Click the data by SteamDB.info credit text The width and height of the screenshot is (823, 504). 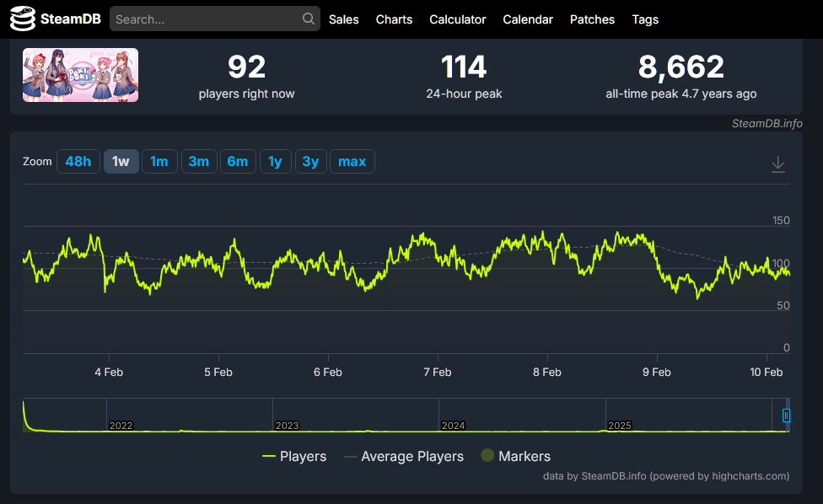pos(666,475)
